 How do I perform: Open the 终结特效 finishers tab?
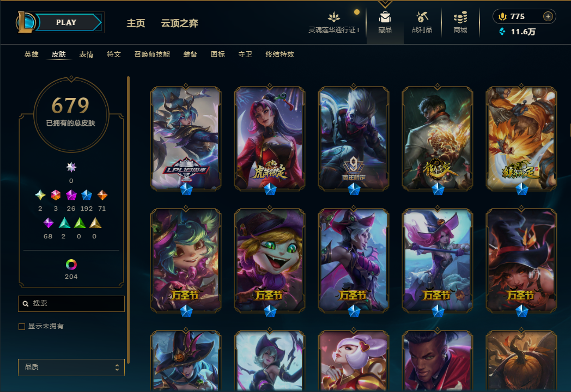coord(280,54)
